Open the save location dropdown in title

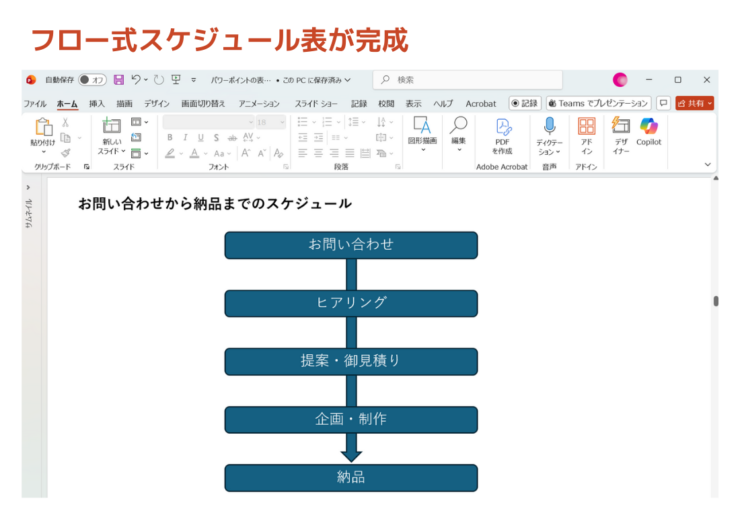coord(348,80)
